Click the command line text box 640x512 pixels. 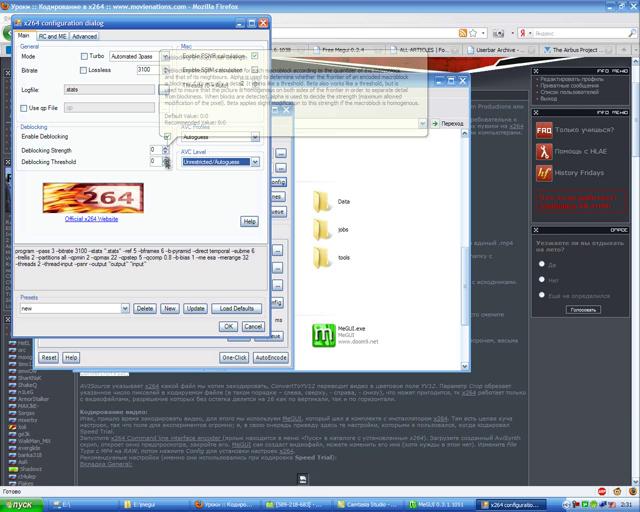[140, 268]
